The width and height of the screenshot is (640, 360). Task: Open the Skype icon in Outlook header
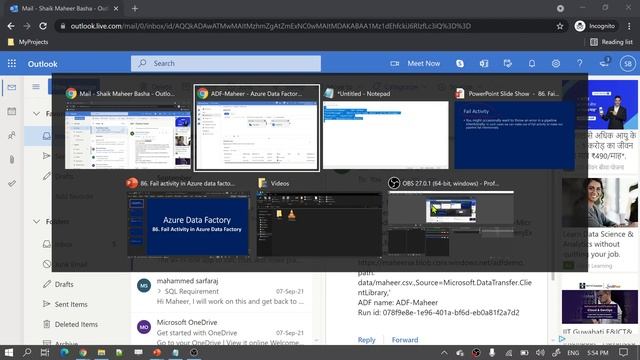point(460,63)
